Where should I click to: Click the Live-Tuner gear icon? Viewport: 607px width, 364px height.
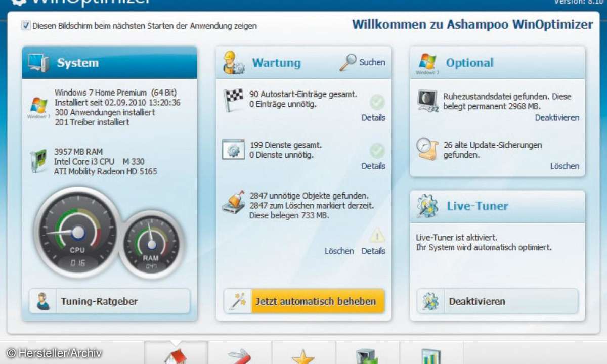pyautogui.click(x=427, y=206)
